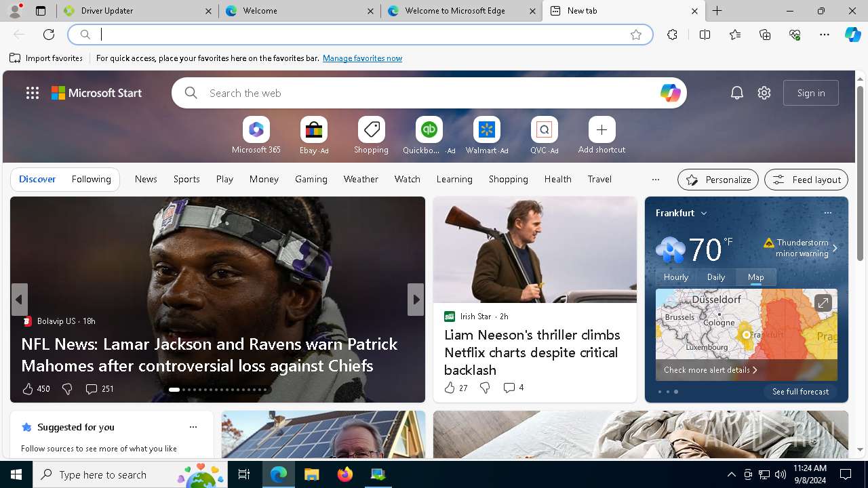Open page settings gear icon

(x=764, y=93)
